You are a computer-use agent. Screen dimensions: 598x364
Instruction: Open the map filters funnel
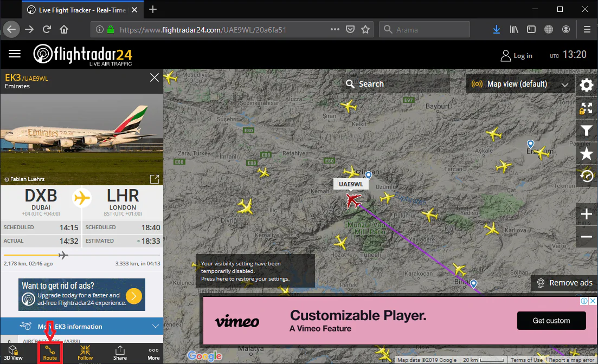point(586,131)
